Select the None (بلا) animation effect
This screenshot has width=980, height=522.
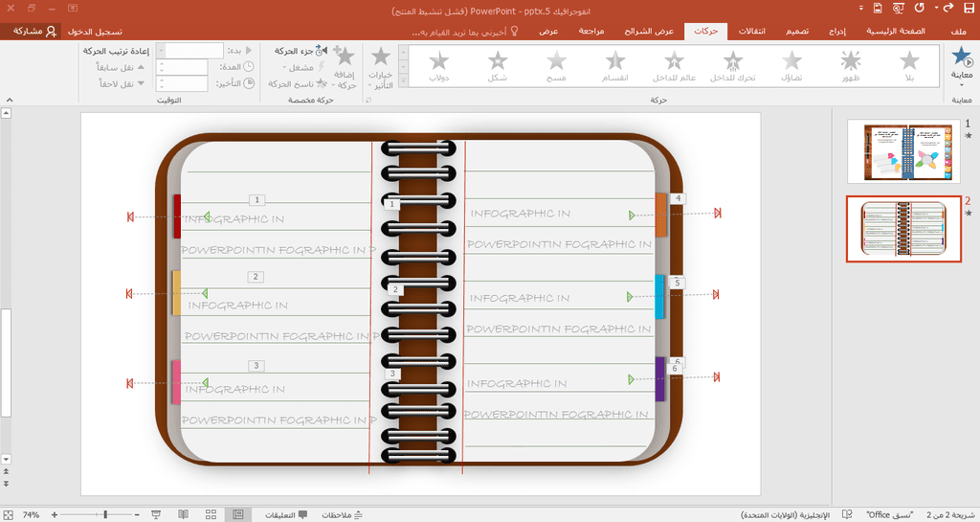click(x=909, y=66)
